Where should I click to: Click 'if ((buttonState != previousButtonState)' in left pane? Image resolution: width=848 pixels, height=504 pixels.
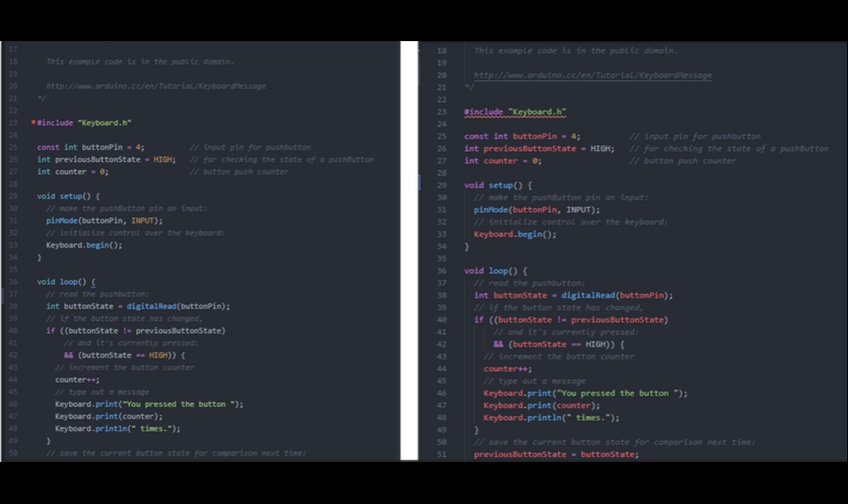point(136,331)
